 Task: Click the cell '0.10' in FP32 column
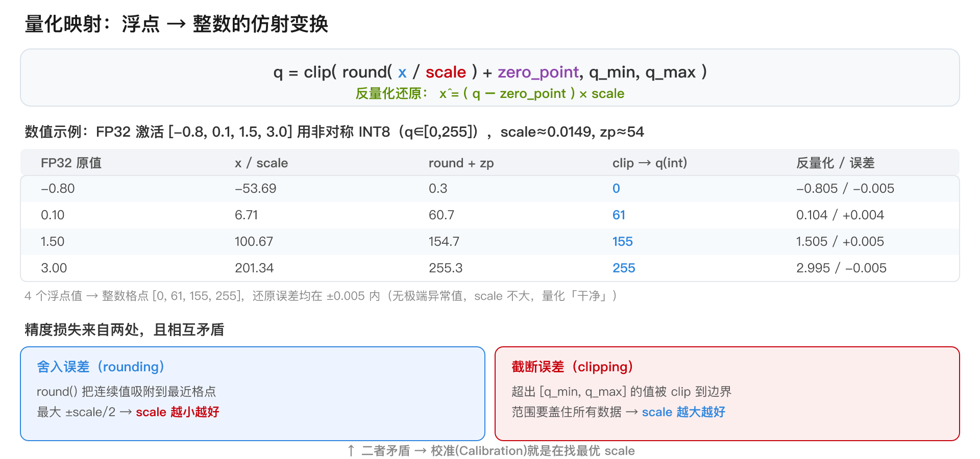tap(53, 215)
